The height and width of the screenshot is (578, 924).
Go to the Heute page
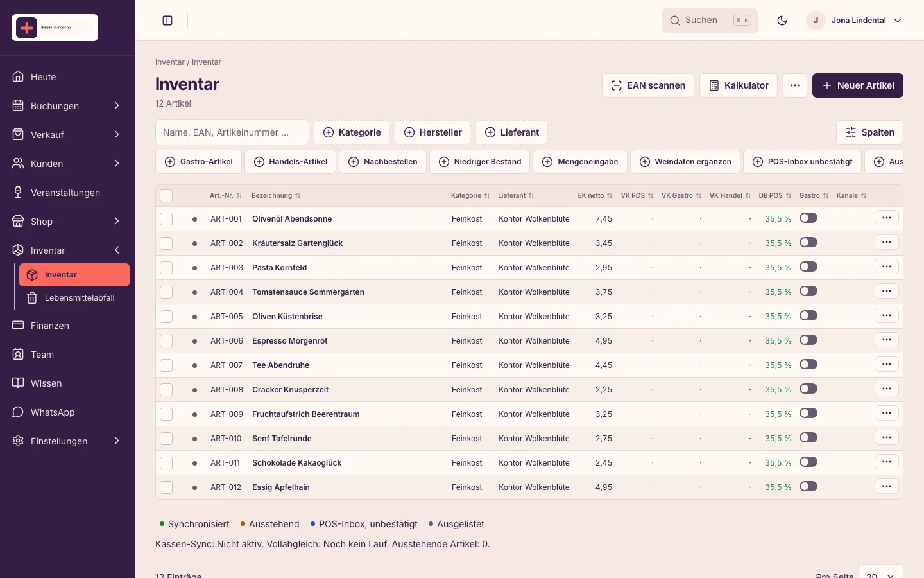(67, 77)
